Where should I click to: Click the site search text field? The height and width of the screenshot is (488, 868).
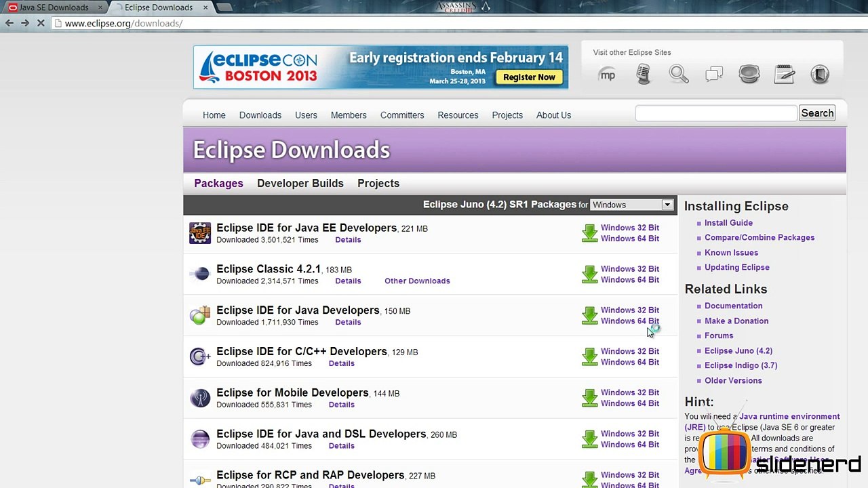pos(716,113)
